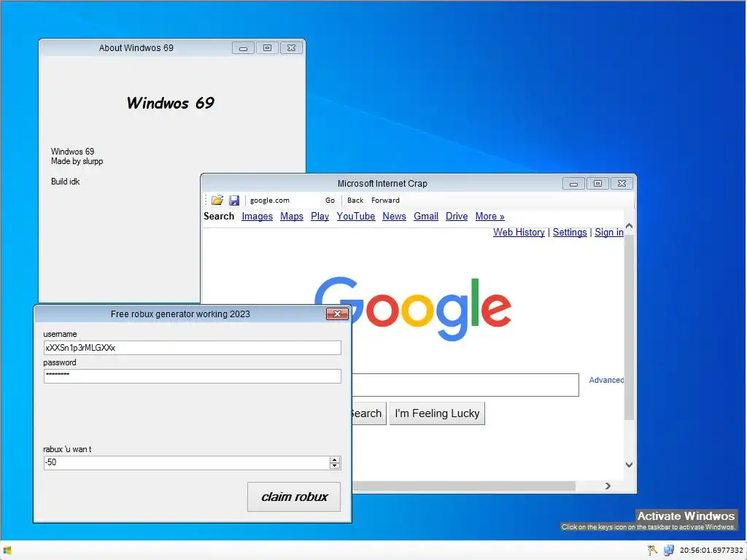Click the I'm Feeling Lucky button

[x=438, y=413]
